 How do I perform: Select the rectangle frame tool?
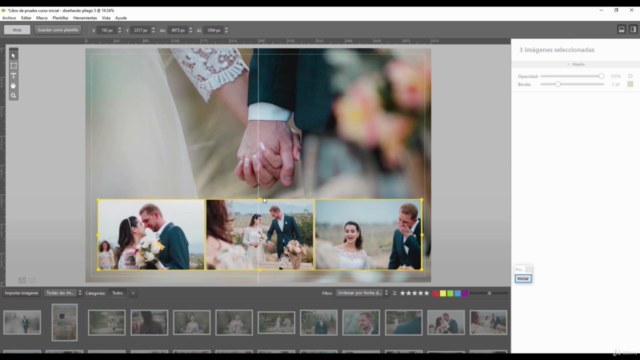click(x=13, y=66)
